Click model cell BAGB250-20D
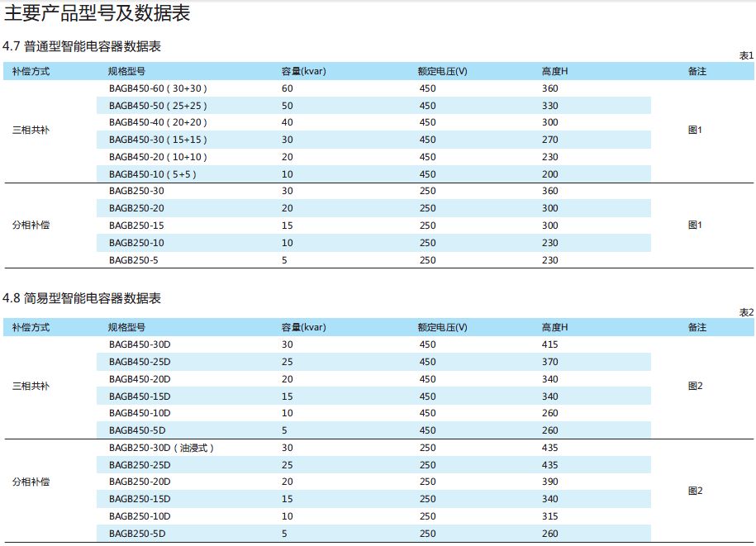756x546 pixels. coord(140,482)
